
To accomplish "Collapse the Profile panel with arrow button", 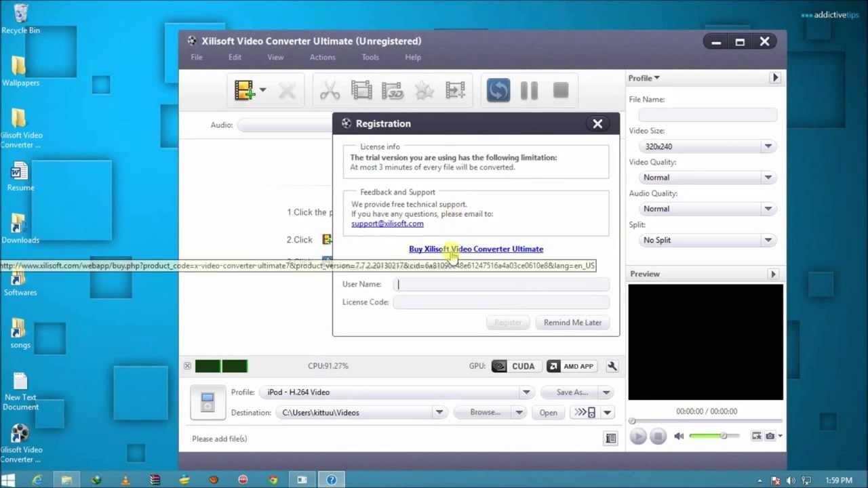I will (x=775, y=78).
